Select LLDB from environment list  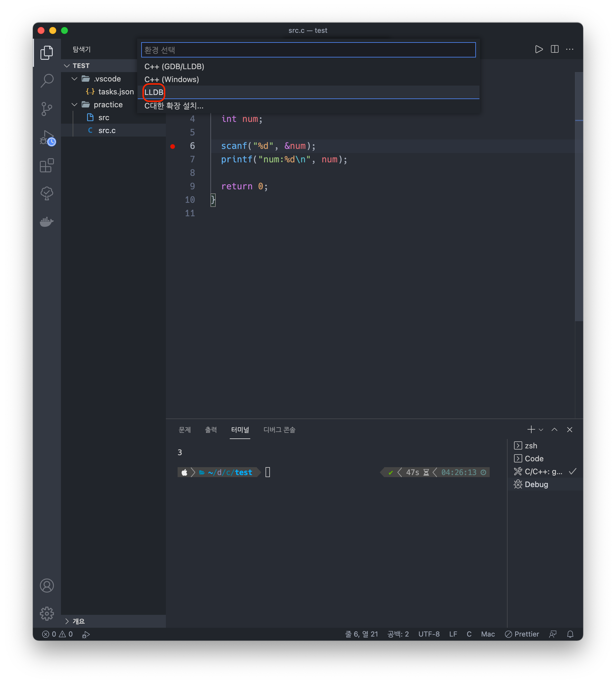pos(154,92)
